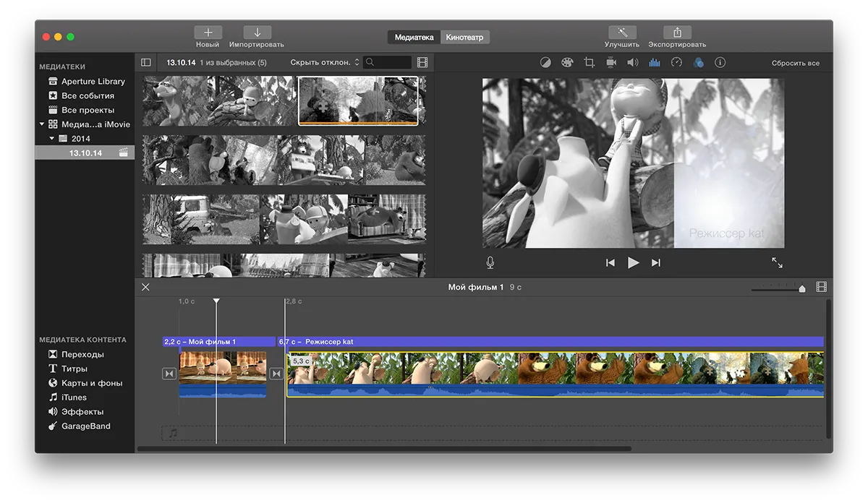Open noise reduction and equalizer icon

click(655, 63)
